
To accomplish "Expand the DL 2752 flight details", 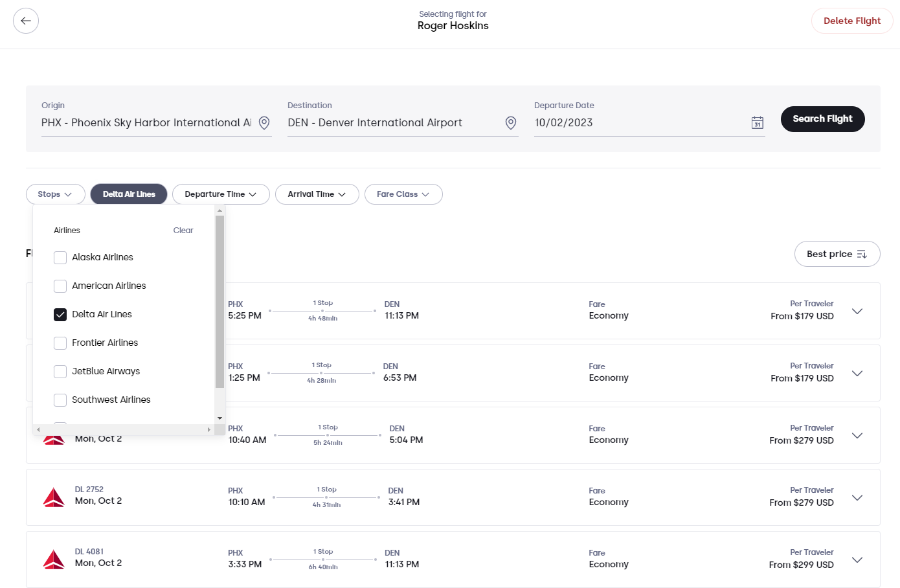I will click(x=857, y=497).
